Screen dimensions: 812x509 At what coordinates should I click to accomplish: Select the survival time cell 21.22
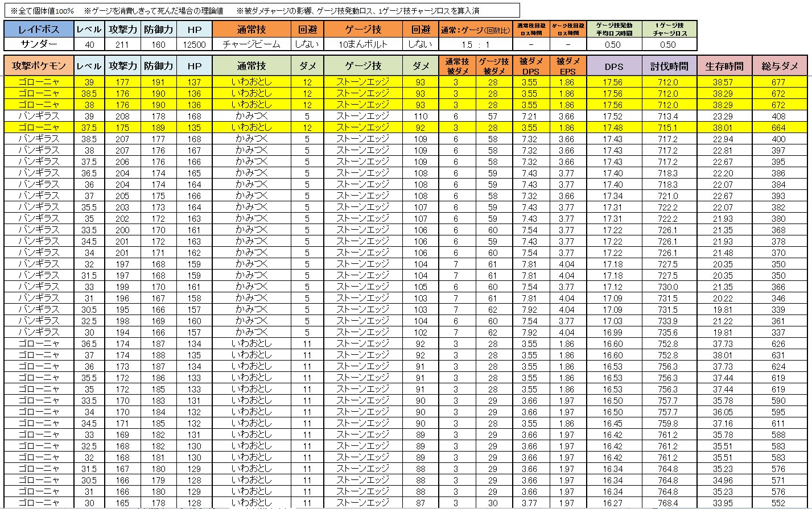(x=724, y=321)
